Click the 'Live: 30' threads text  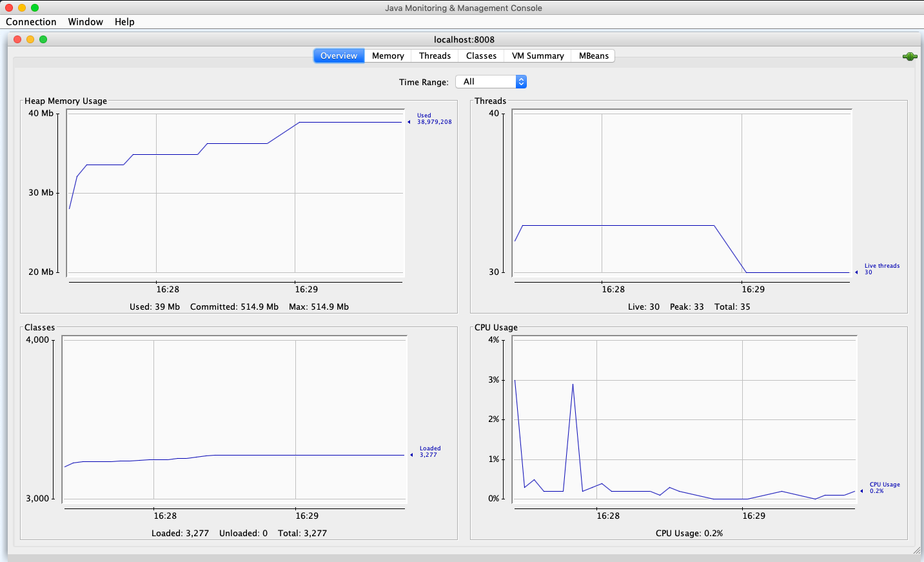tap(644, 307)
